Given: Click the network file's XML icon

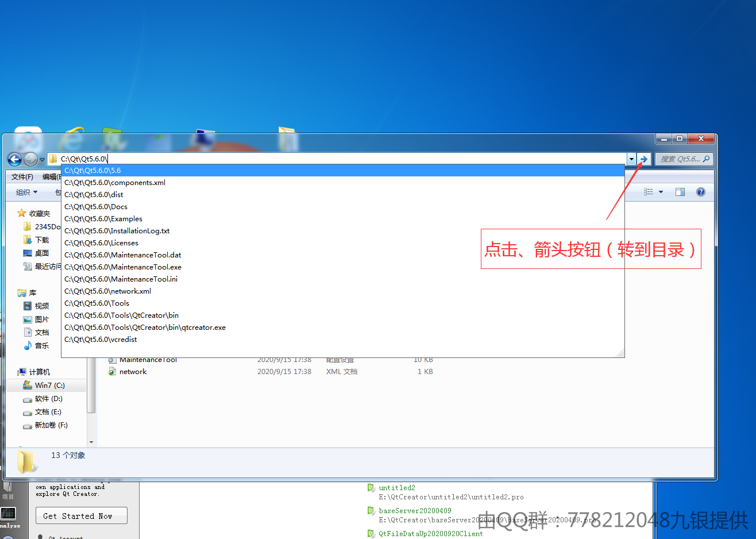Looking at the screenshot, I should [112, 372].
